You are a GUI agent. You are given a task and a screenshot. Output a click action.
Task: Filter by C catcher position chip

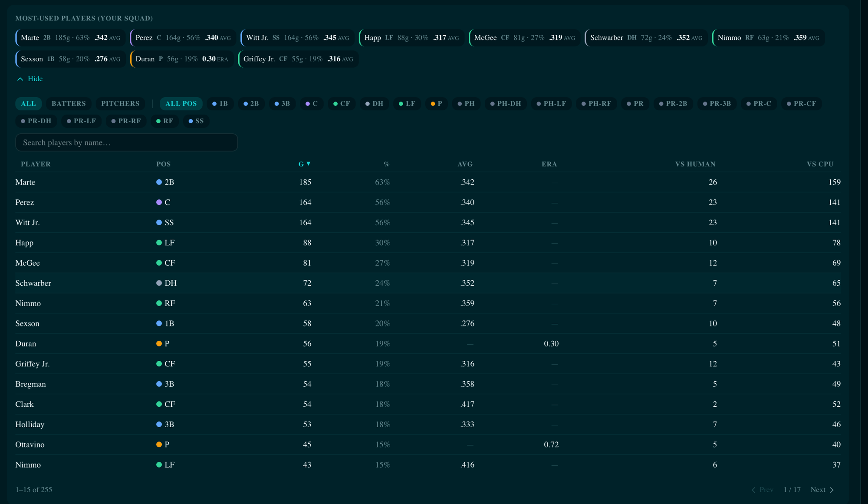click(312, 103)
